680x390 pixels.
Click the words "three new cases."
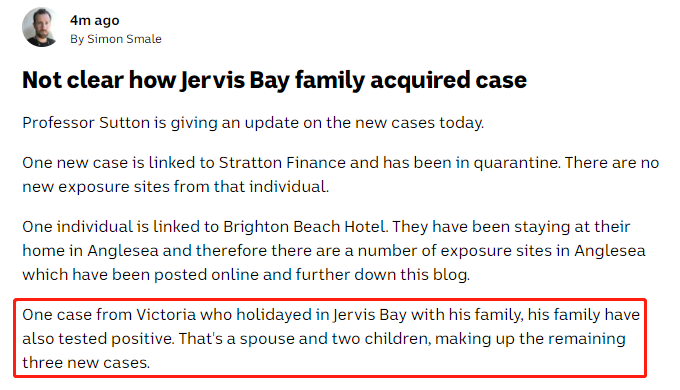coord(86,363)
